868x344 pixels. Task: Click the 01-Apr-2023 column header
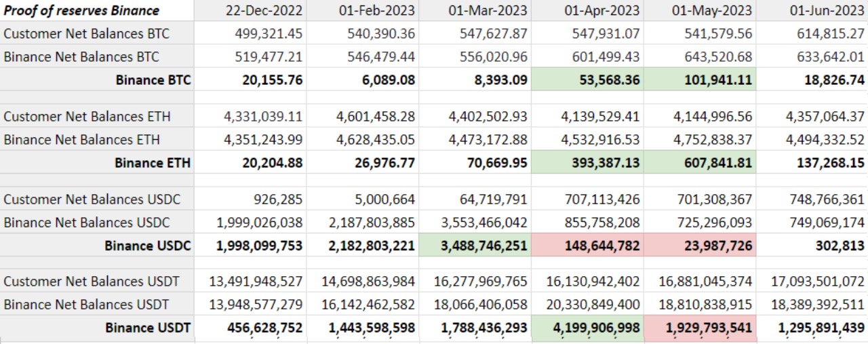click(587, 11)
